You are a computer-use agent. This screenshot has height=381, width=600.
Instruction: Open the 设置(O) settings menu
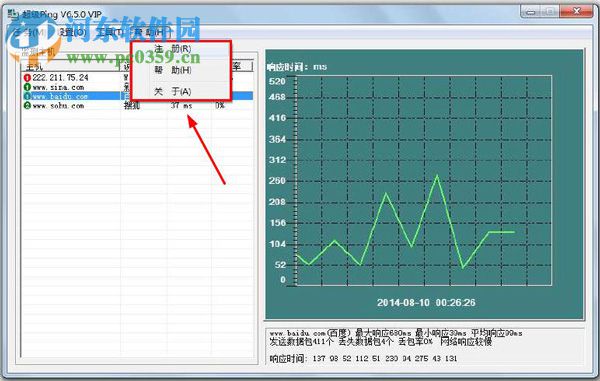73,33
